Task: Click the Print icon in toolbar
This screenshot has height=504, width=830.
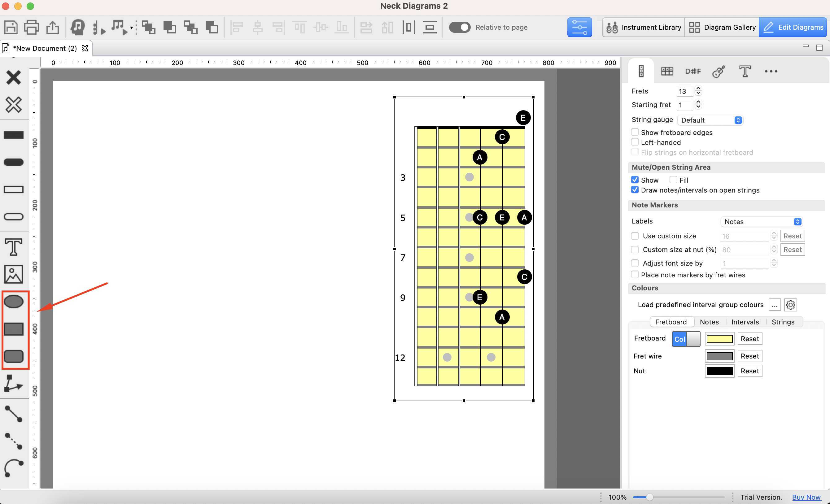Action: tap(32, 27)
